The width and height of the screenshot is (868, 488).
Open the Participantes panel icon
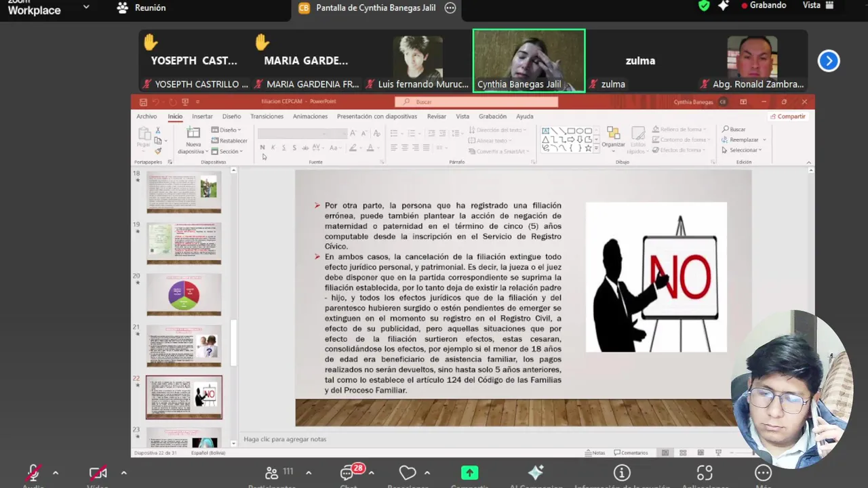pos(271,472)
